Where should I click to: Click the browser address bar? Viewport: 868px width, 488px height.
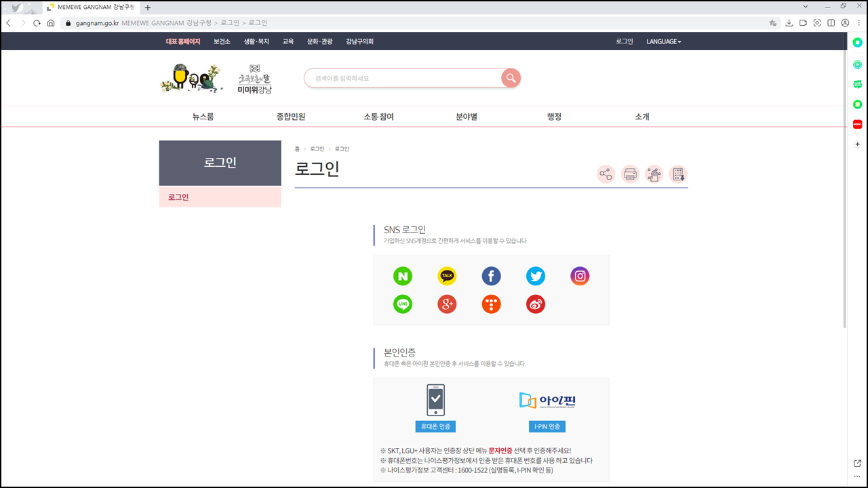point(420,22)
